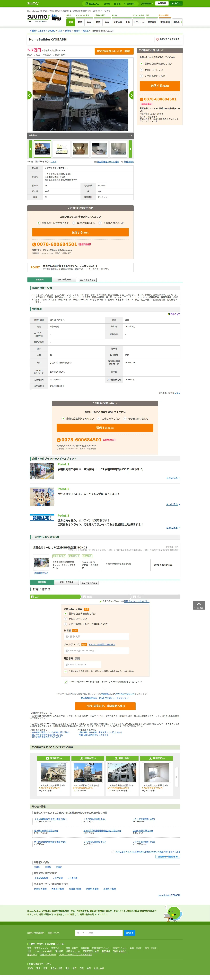The image size is (210, 980).
Task: Click the SUUMO mascot at page bottom
Action: (x=173, y=913)
